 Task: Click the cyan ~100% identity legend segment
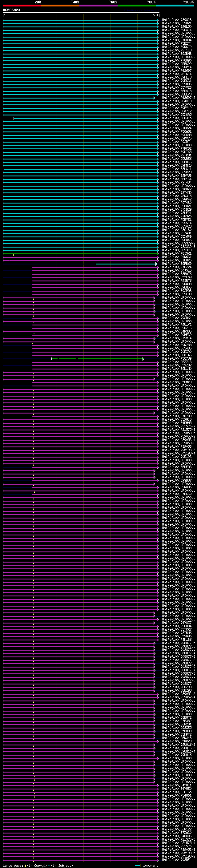pos(175,6)
